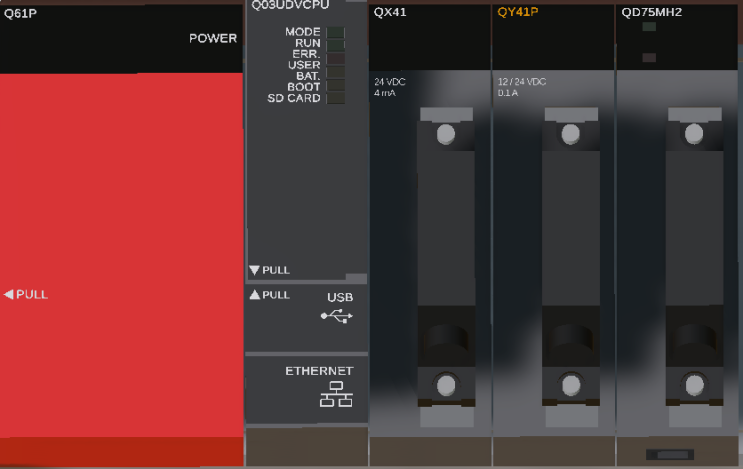Click the red Q61P power supply body
Image resolution: width=743 pixels, height=469 pixels.
point(121,256)
